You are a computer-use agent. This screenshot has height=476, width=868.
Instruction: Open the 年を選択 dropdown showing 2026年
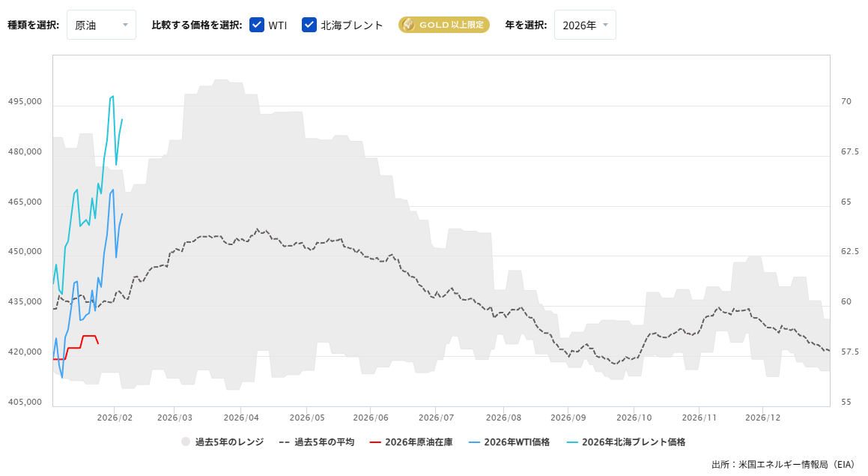585,24
